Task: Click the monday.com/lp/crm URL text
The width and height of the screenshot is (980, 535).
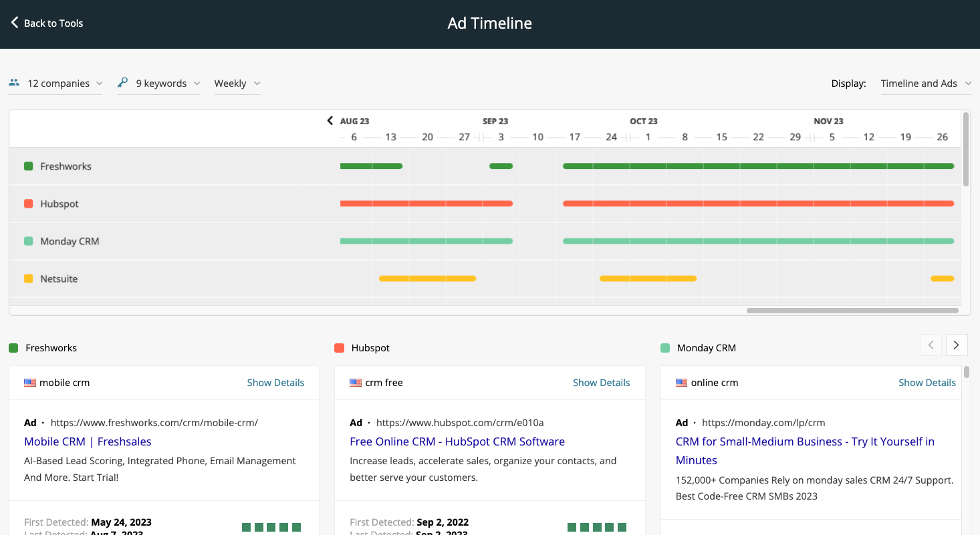Action: tap(763, 423)
